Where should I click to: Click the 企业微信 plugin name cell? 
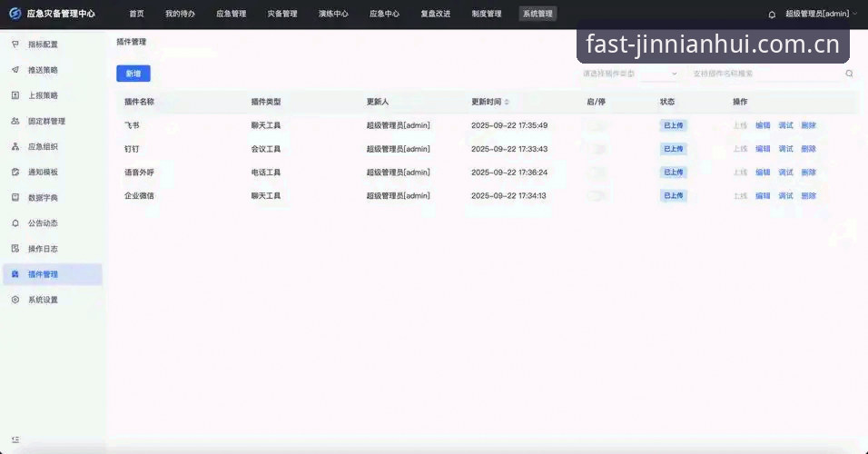tap(139, 195)
